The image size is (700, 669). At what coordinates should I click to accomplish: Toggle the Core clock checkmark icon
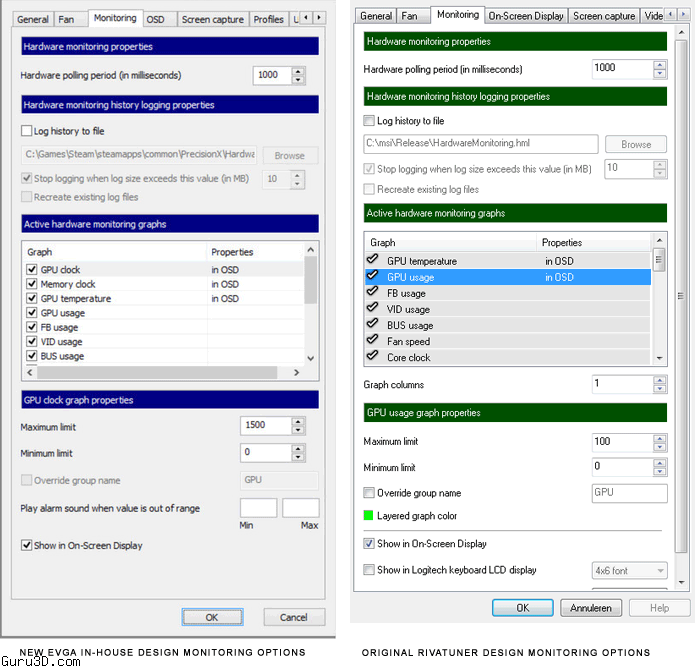tap(372, 357)
